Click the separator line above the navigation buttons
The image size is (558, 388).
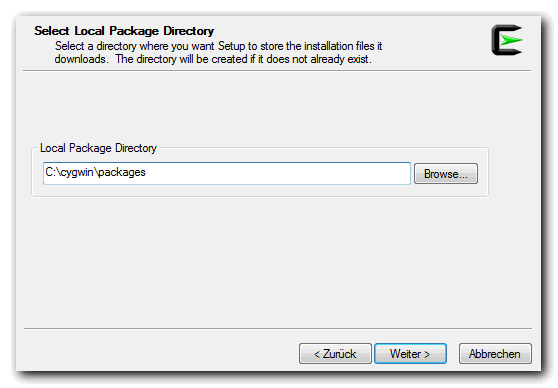coord(278,328)
